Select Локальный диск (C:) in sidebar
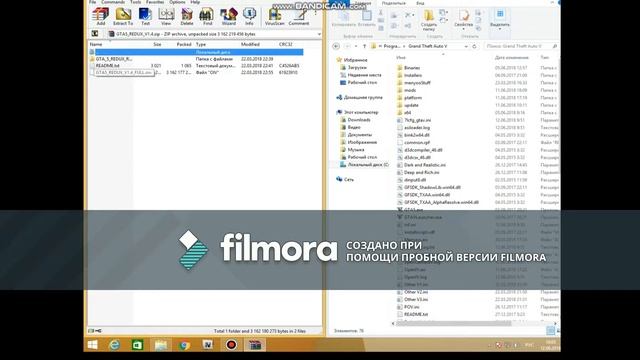The height and width of the screenshot is (360, 640). click(x=368, y=165)
